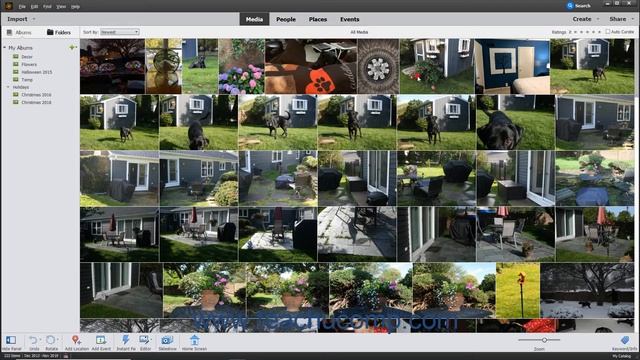
Task: Click the green add album plus icon
Action: click(72, 47)
